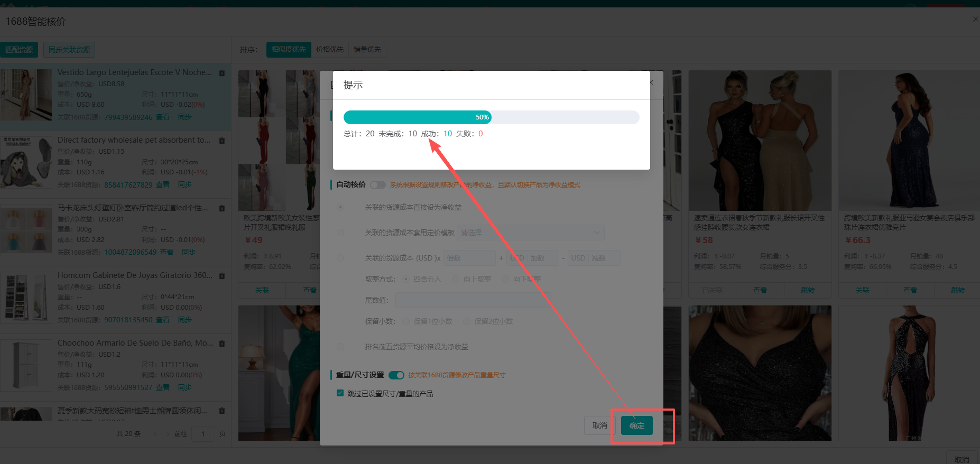Delete the Direct factory wholesale pet absorbent row
The width and height of the screenshot is (980, 464).
tap(222, 141)
